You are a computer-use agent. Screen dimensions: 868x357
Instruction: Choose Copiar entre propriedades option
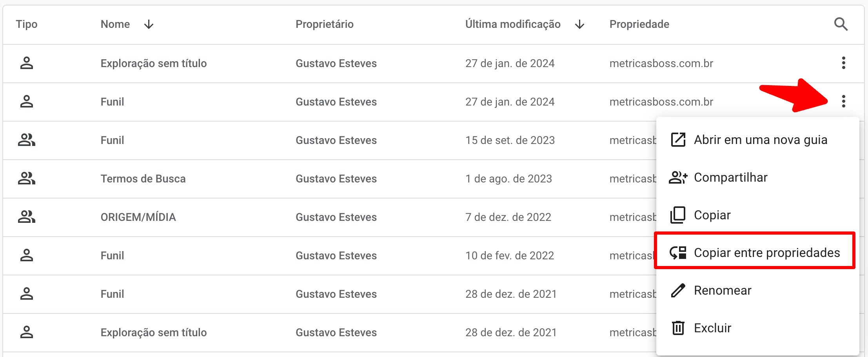pos(766,253)
